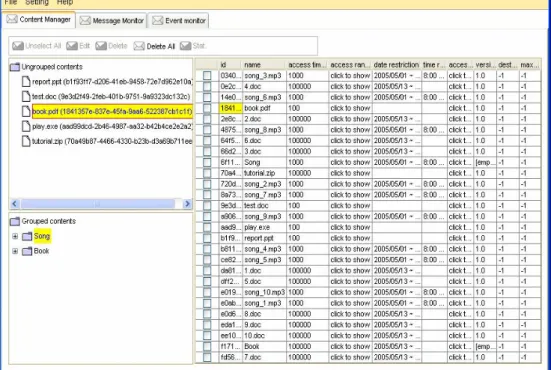Tick the checkbox for song_9.mp3 row
The image size is (551, 370).
207,216
